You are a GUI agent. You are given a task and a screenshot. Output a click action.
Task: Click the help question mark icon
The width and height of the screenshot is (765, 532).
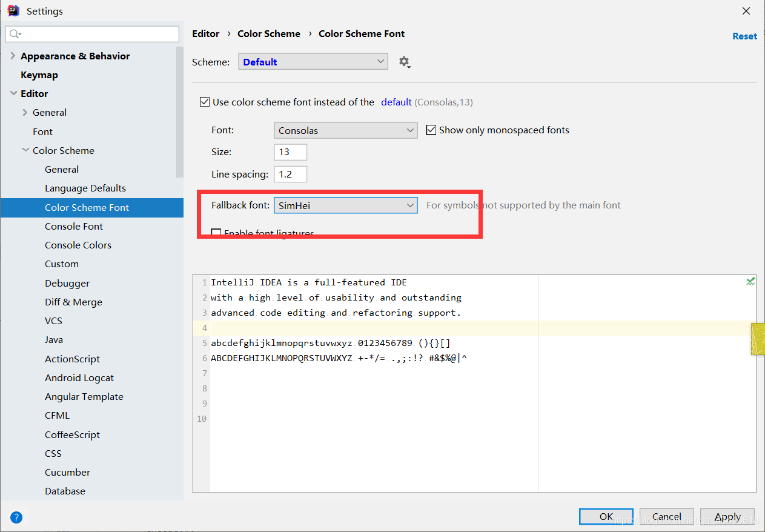(x=16, y=517)
